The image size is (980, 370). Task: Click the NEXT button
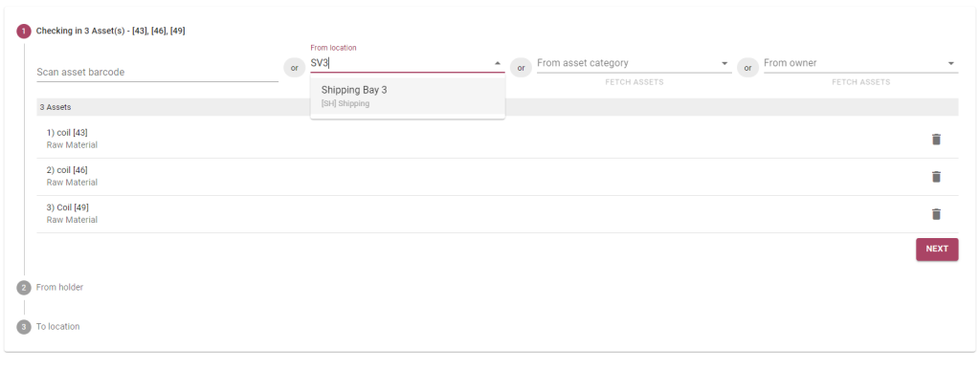point(937,249)
